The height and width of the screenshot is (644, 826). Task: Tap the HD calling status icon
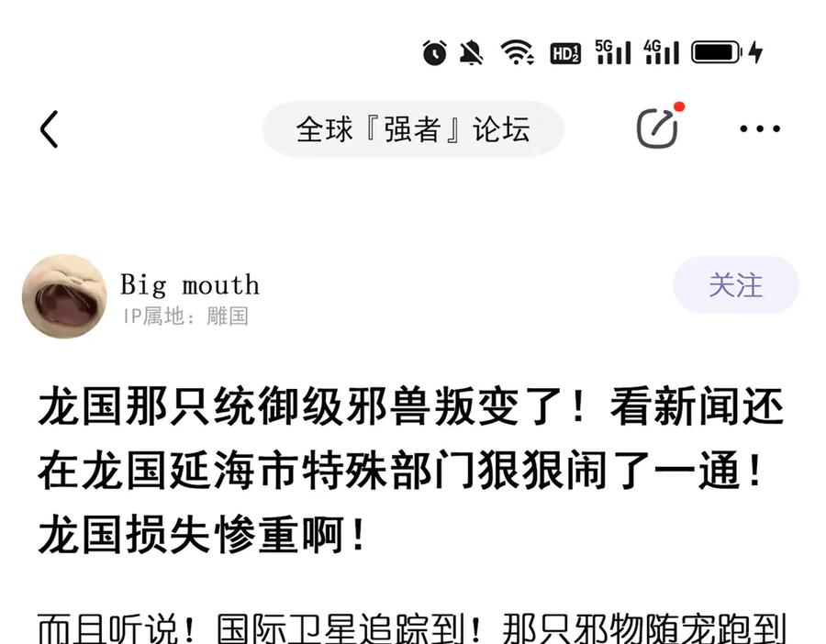coord(565,53)
